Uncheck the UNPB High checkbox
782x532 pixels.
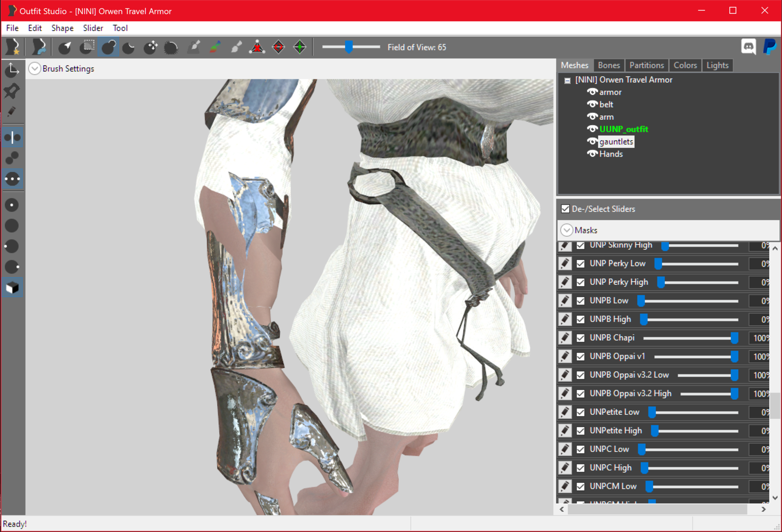[581, 319]
